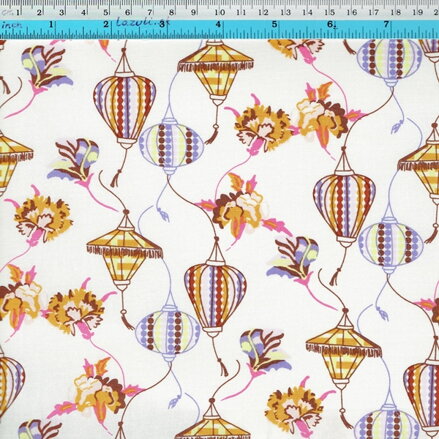Click the 5 centimeter mark on ruler

tap(106, 13)
